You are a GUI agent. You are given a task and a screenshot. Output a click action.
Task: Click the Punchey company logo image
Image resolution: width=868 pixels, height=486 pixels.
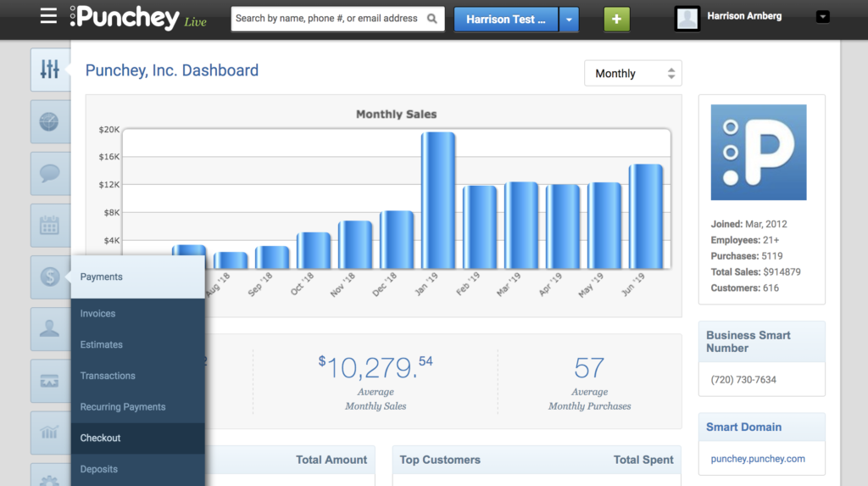759,153
